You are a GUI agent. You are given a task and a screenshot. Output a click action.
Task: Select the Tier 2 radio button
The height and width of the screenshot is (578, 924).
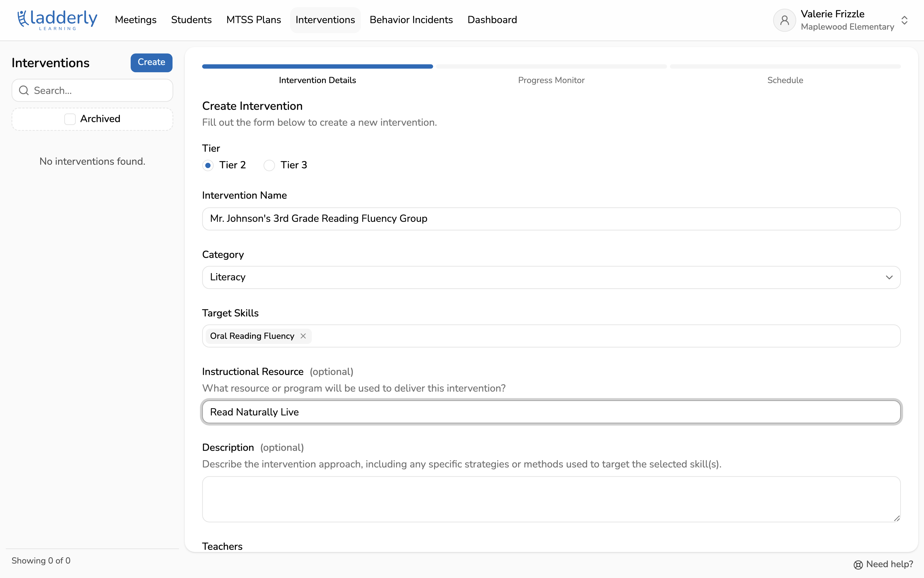click(208, 165)
